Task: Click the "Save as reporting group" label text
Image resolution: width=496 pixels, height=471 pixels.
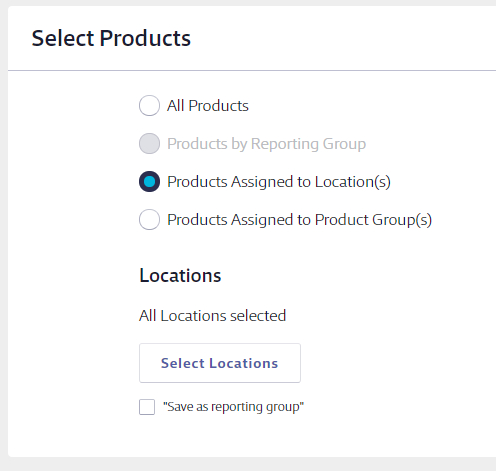Action: [x=233, y=407]
